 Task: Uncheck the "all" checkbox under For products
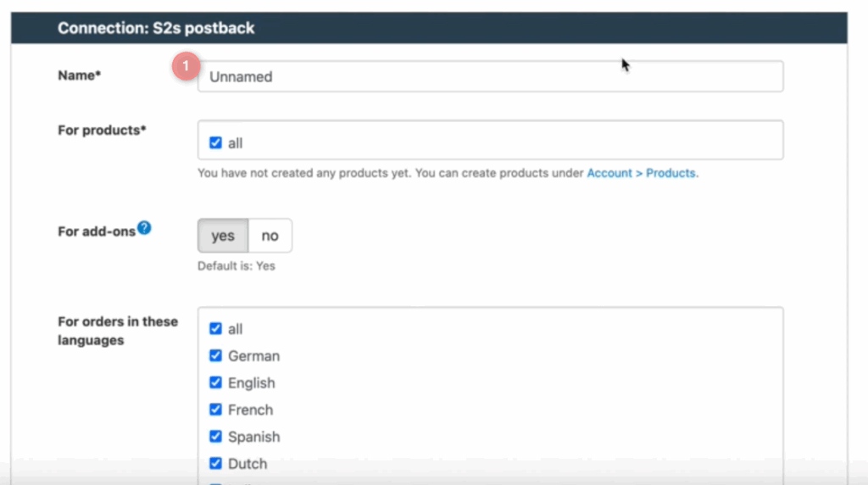click(x=215, y=143)
